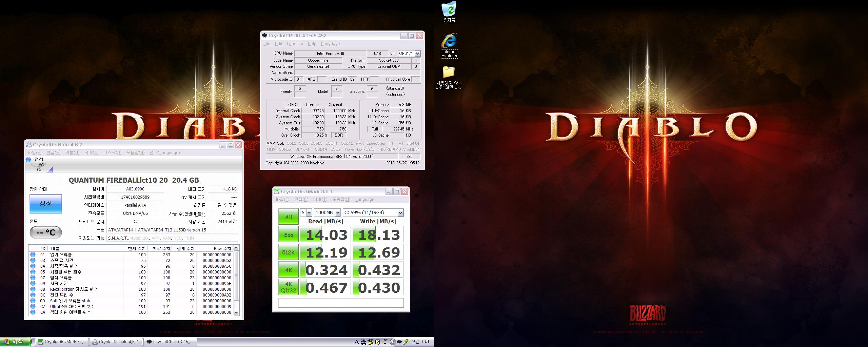Open Help menu in CrystalCPUID
The width and height of the screenshot is (868, 347).
pyautogui.click(x=312, y=44)
